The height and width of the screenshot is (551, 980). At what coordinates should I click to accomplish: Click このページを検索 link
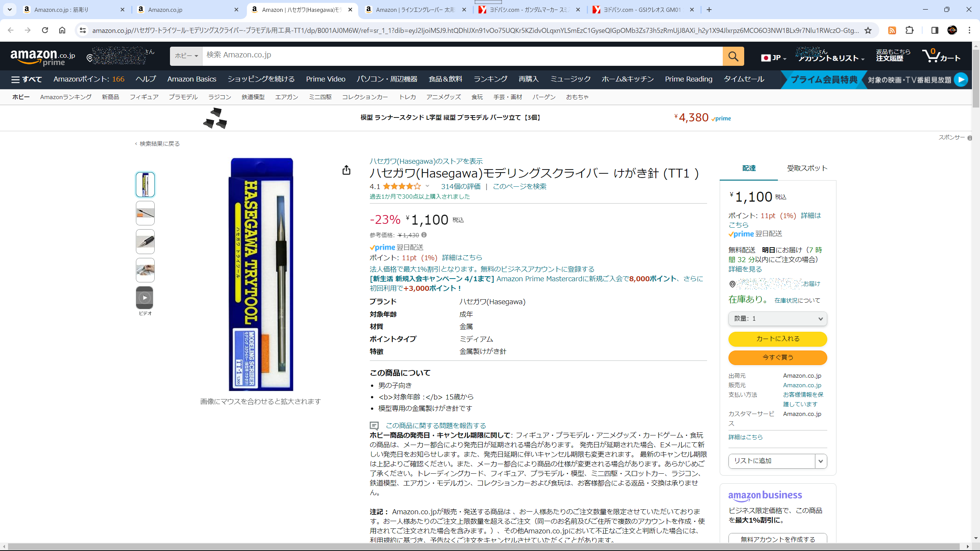[x=519, y=187]
